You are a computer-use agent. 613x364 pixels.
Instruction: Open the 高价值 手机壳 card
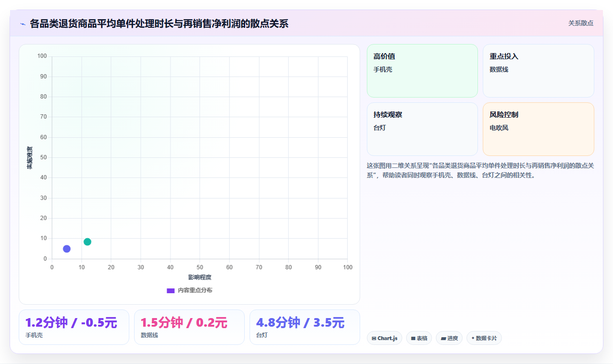[x=422, y=71]
